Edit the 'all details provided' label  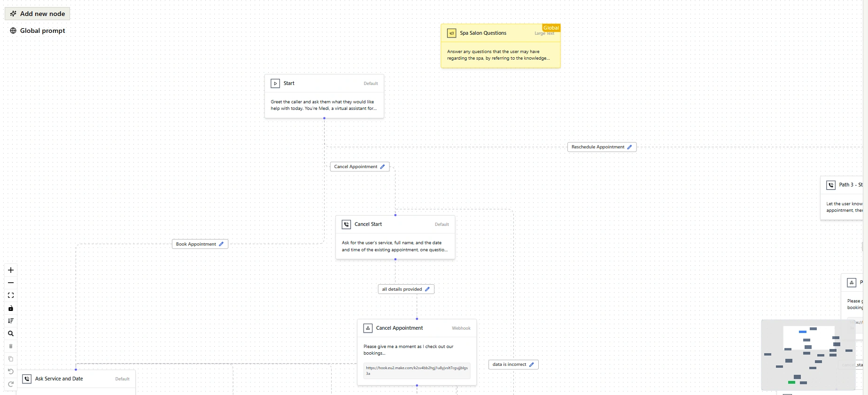click(427, 289)
